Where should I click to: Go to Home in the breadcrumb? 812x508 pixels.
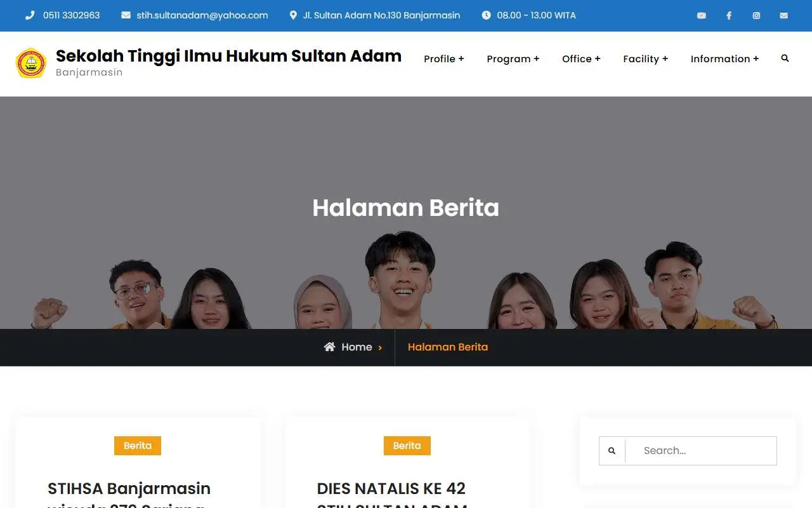pos(357,347)
